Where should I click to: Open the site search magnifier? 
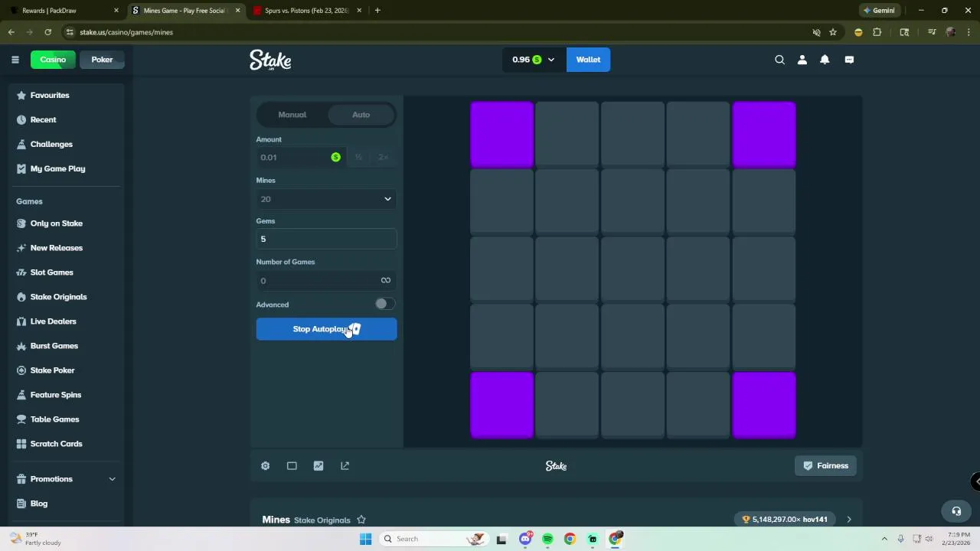779,60
